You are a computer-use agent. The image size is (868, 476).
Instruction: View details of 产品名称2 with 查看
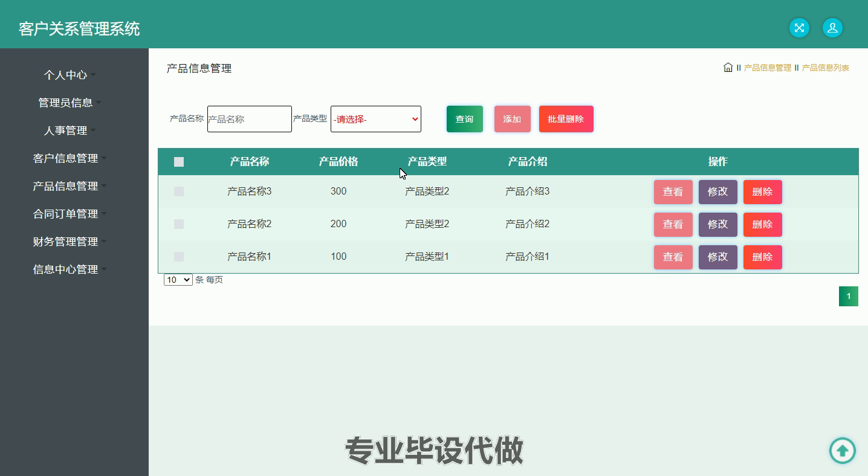pyautogui.click(x=673, y=225)
